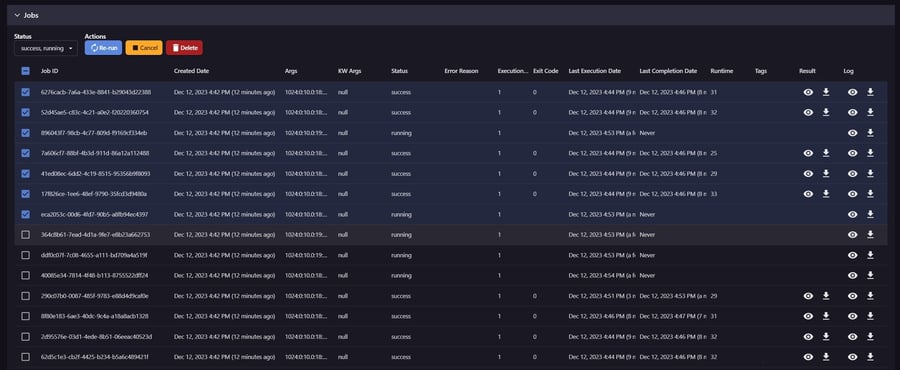Check job 62d5c1e3 row checkbox
900x370 pixels.
coord(25,357)
